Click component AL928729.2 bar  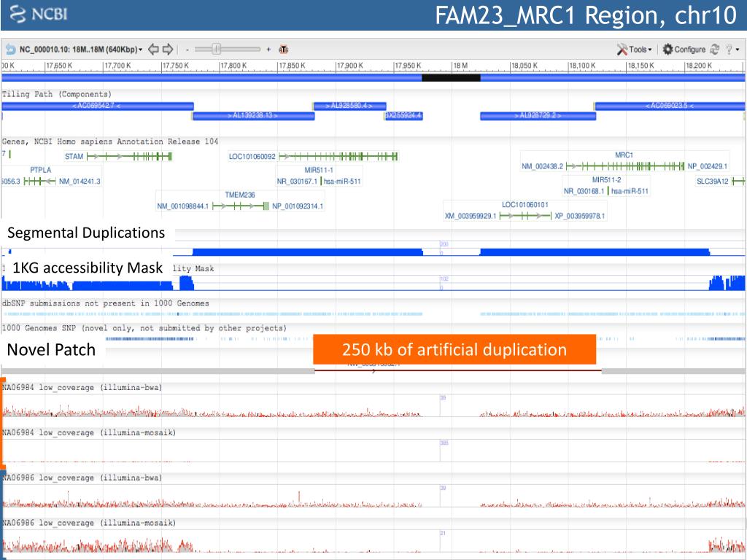point(538,116)
